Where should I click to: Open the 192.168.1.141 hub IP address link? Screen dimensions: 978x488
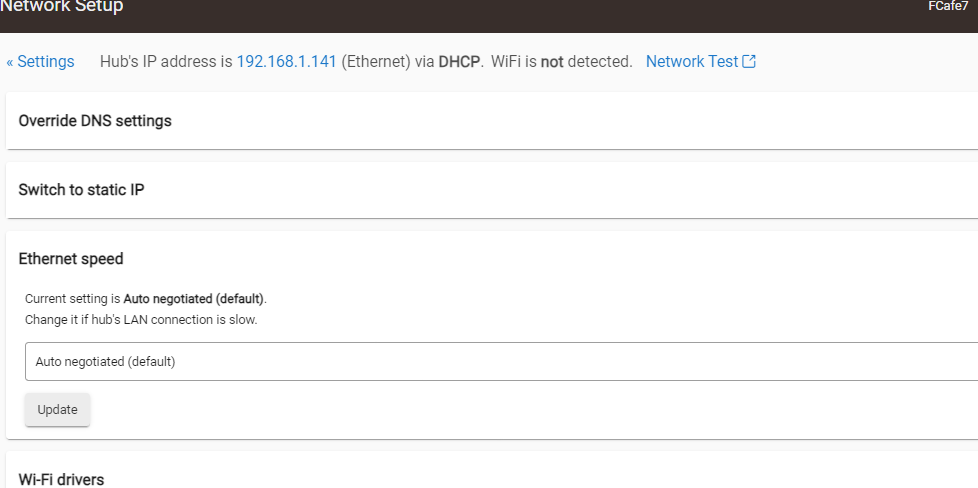(x=286, y=62)
